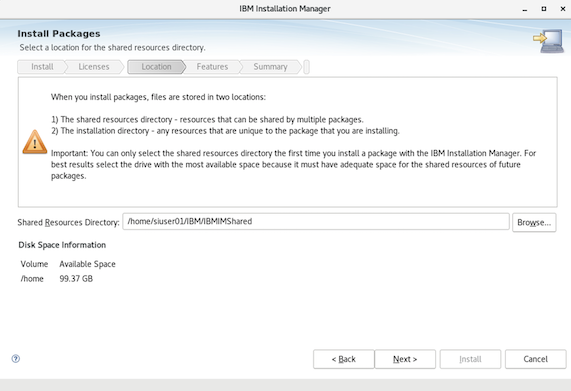
Task: Jump to the Summary wizard step
Action: point(270,67)
